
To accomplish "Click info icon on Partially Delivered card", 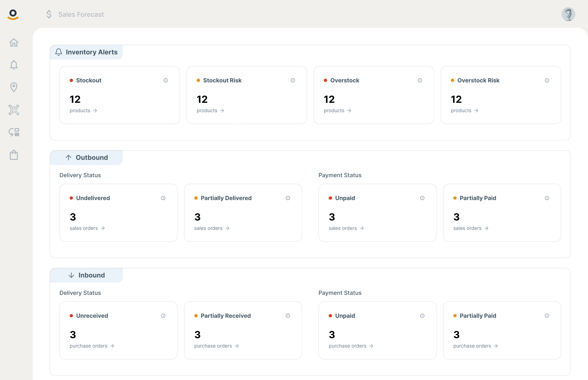I will pyautogui.click(x=288, y=198).
